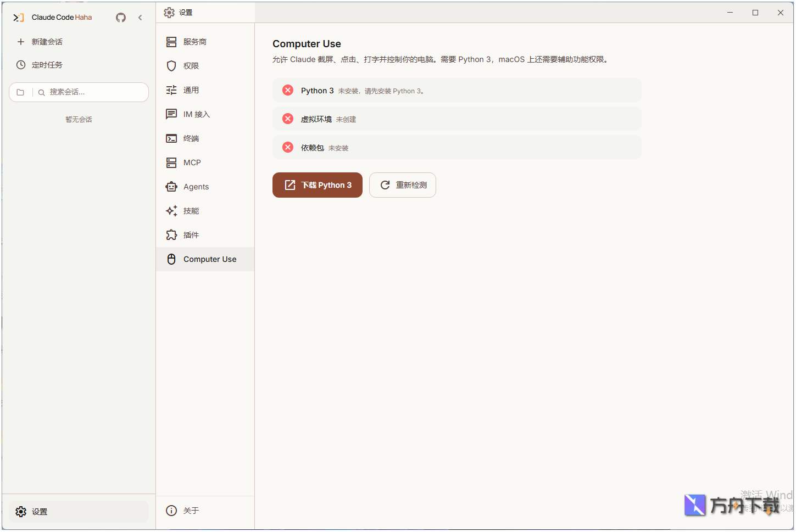The height and width of the screenshot is (532, 796).
Task: Click the 下载 Python 3 button
Action: pyautogui.click(x=318, y=185)
